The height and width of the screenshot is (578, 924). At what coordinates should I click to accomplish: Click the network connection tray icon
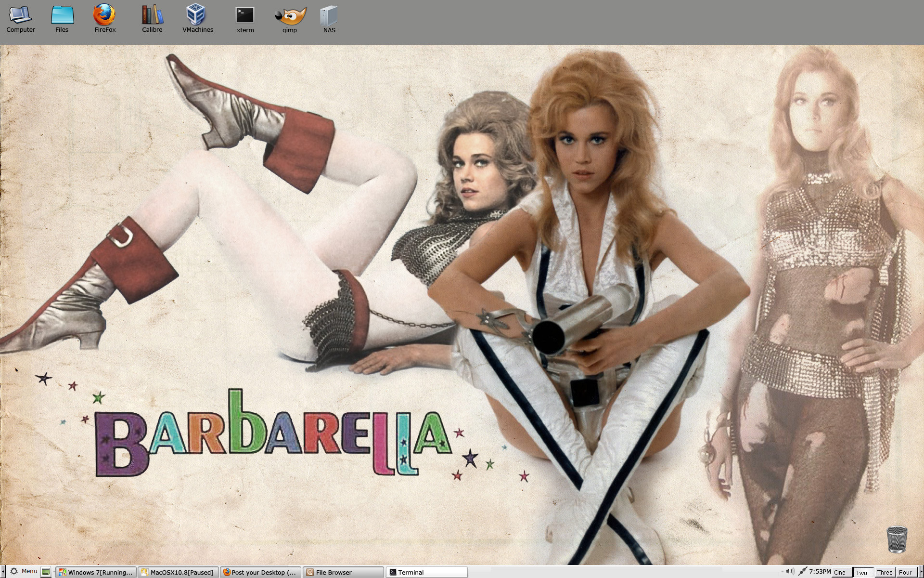[802, 572]
